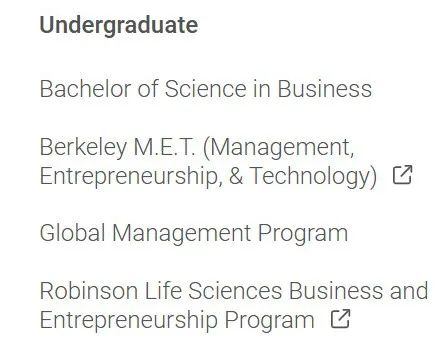Viewport: 448px width, 362px height.
Task: Click the word Robinson
Action: (89, 291)
